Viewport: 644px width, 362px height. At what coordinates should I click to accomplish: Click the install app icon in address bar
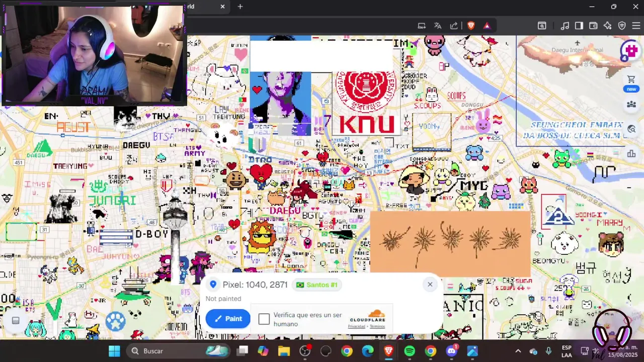pyautogui.click(x=422, y=26)
